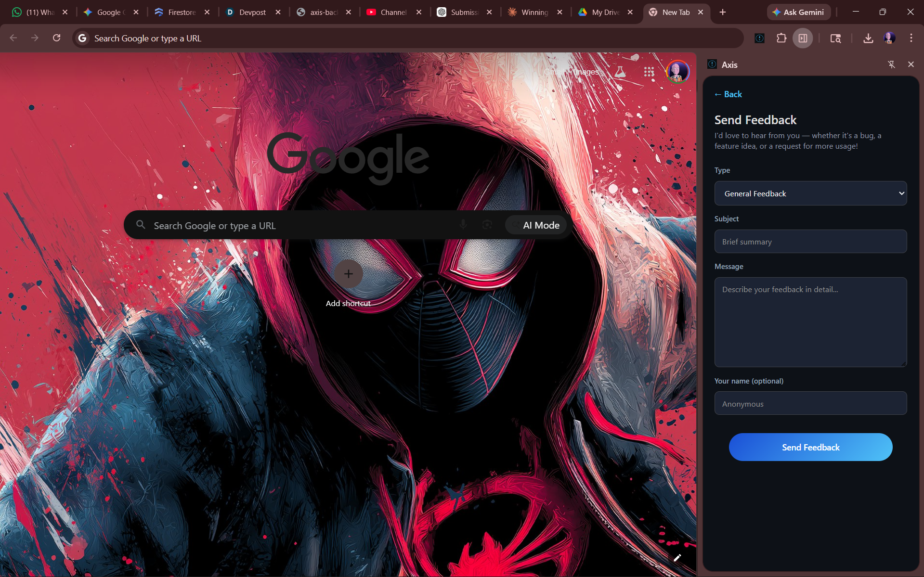Close the Axis side panel
The image size is (924, 577).
click(911, 64)
